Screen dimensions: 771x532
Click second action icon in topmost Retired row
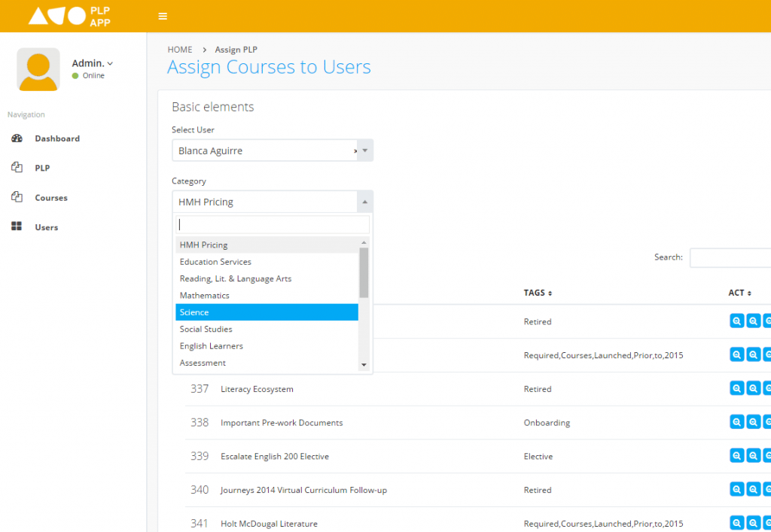pyautogui.click(x=753, y=321)
